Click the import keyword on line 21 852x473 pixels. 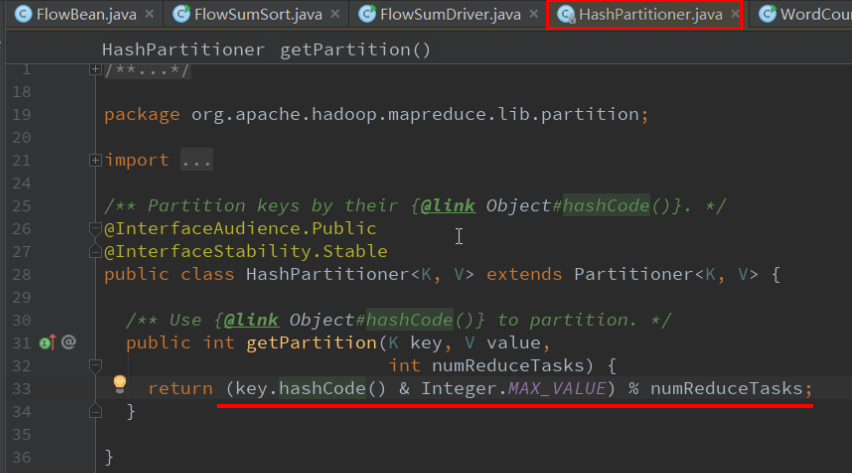click(136, 160)
